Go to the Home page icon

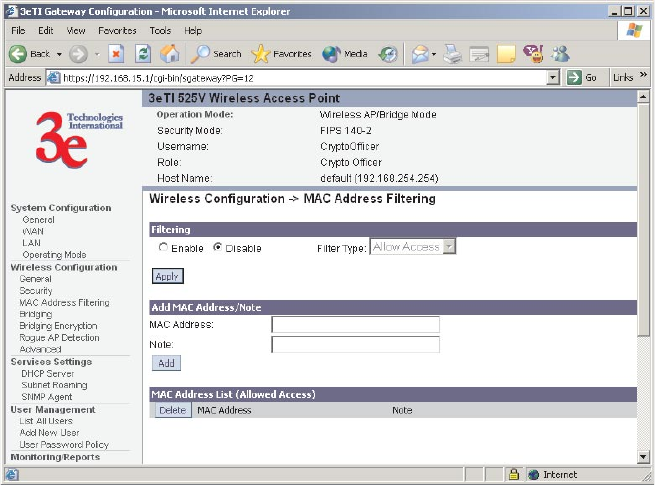click(170, 54)
